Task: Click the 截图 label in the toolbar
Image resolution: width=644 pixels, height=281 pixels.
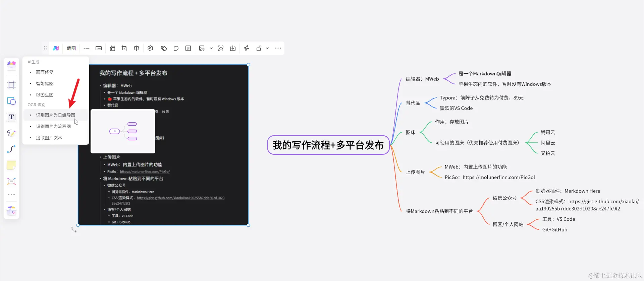Action: point(71,48)
